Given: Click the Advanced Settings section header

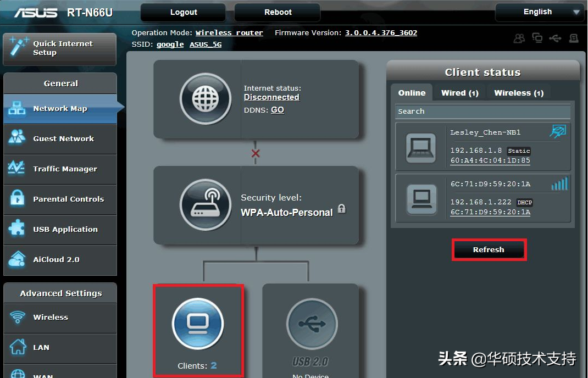Looking at the screenshot, I should click(x=60, y=293).
